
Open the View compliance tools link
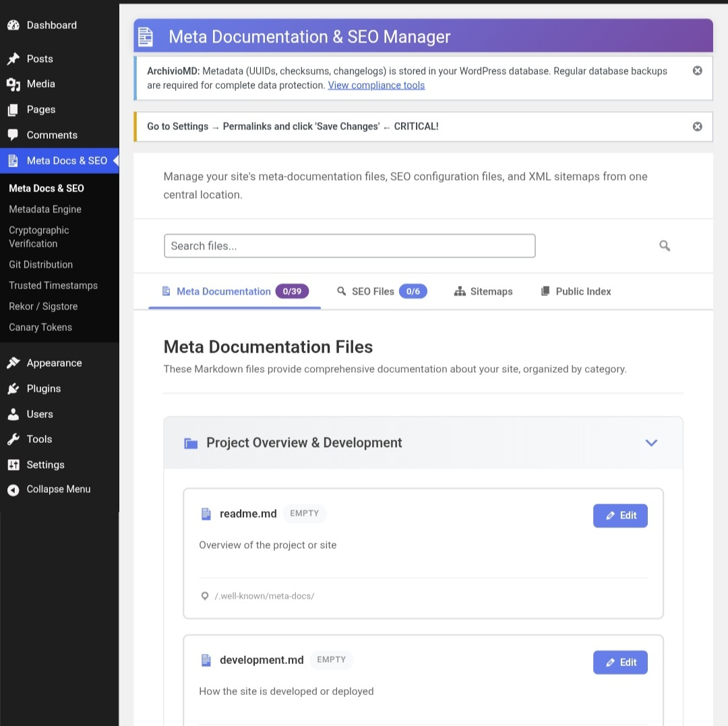click(376, 85)
